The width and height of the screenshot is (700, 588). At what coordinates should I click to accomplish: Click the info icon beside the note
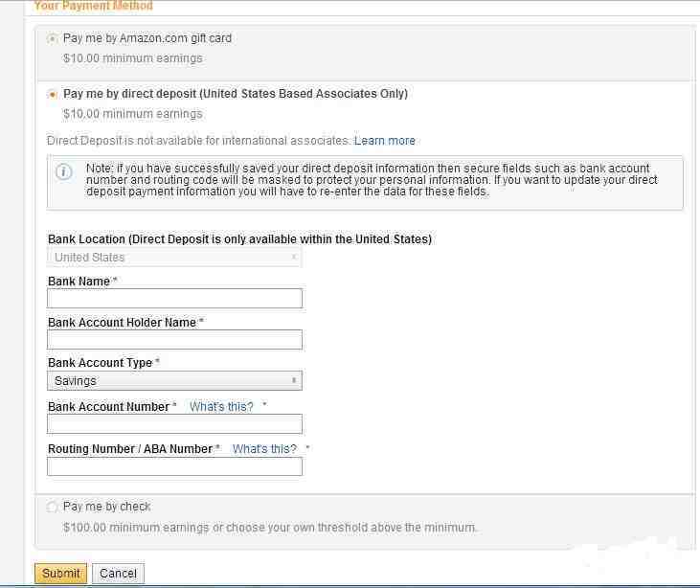coord(64,172)
